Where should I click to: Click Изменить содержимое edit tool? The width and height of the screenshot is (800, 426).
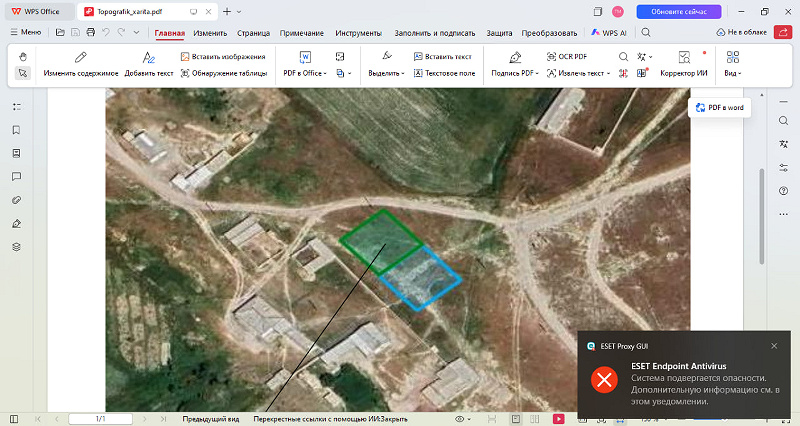coord(81,65)
